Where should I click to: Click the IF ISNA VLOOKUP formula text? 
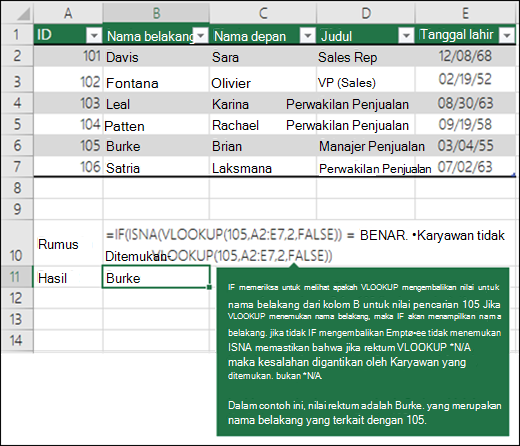pyautogui.click(x=305, y=245)
